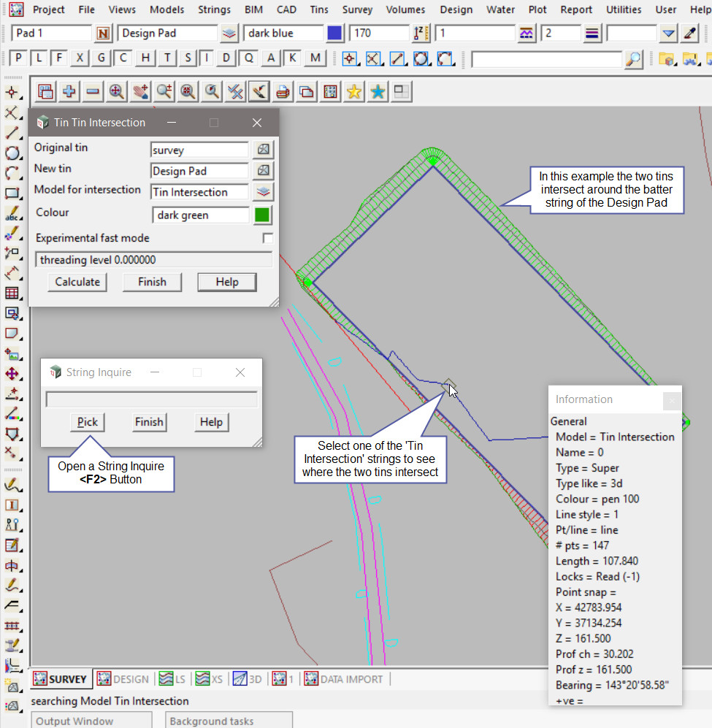Select the circle tool in left sidebar

pyautogui.click(x=12, y=153)
